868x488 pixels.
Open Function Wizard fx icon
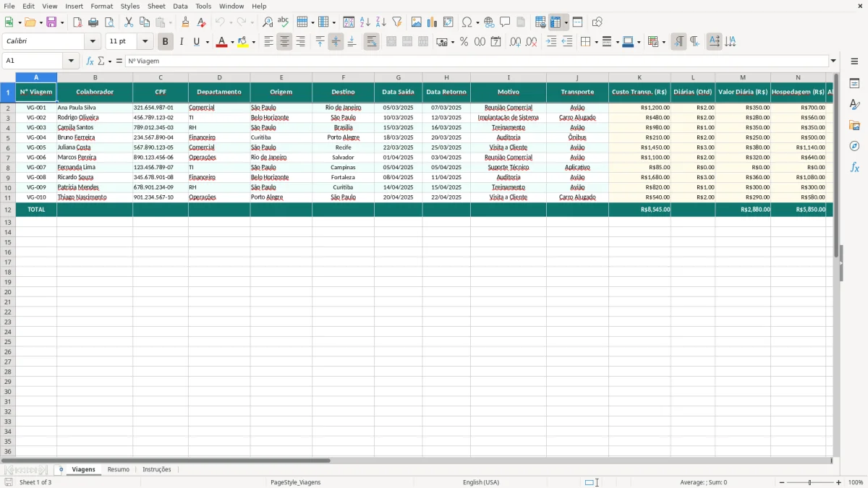pos(90,61)
